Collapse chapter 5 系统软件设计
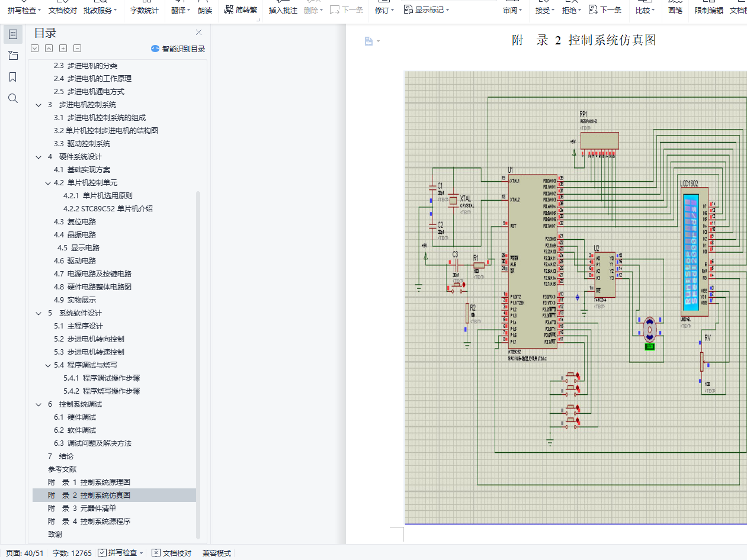This screenshot has height=560, width=747. point(39,313)
